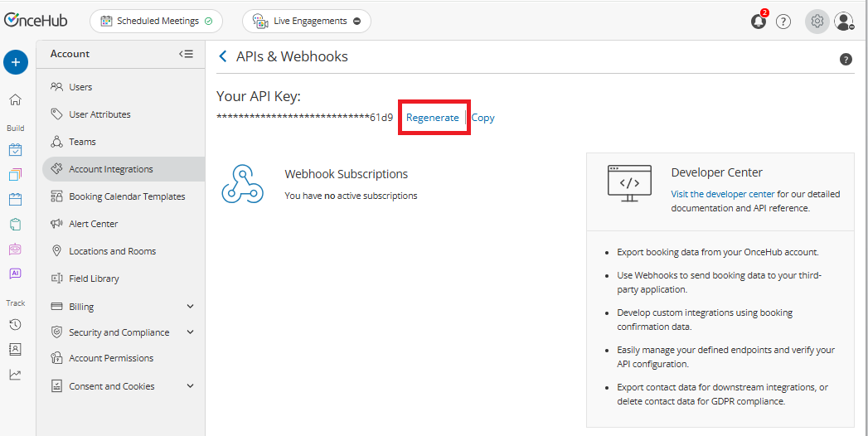
Task: Copy the API key
Action: 482,118
